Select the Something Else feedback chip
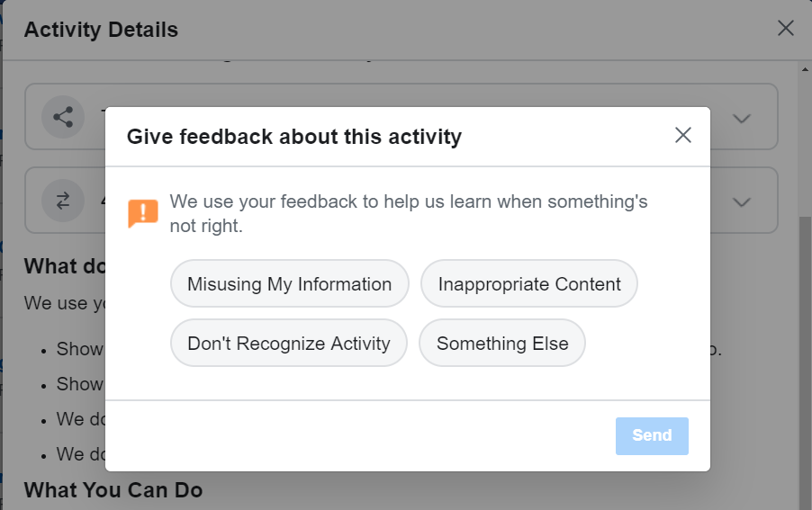This screenshot has width=812, height=510. point(502,344)
